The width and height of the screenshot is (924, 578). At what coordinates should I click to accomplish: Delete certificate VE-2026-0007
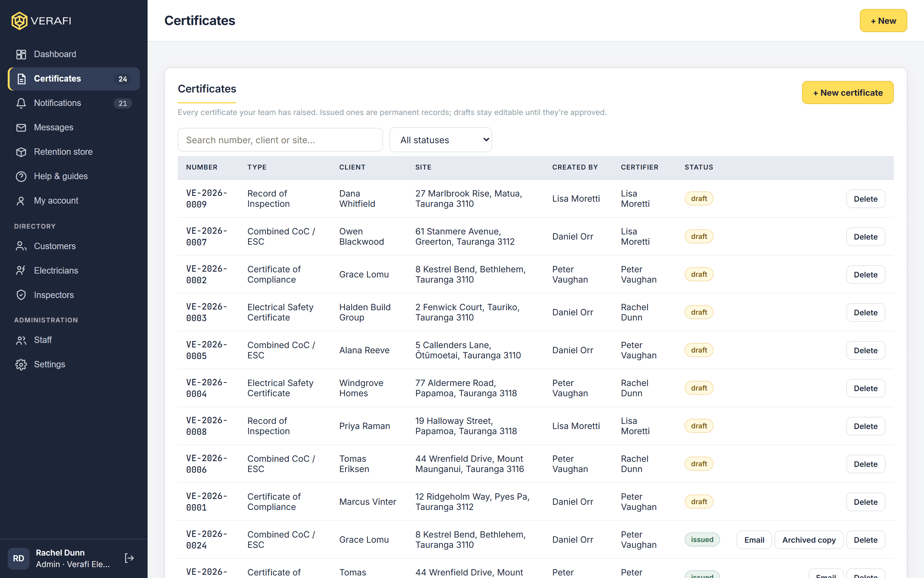coord(866,237)
